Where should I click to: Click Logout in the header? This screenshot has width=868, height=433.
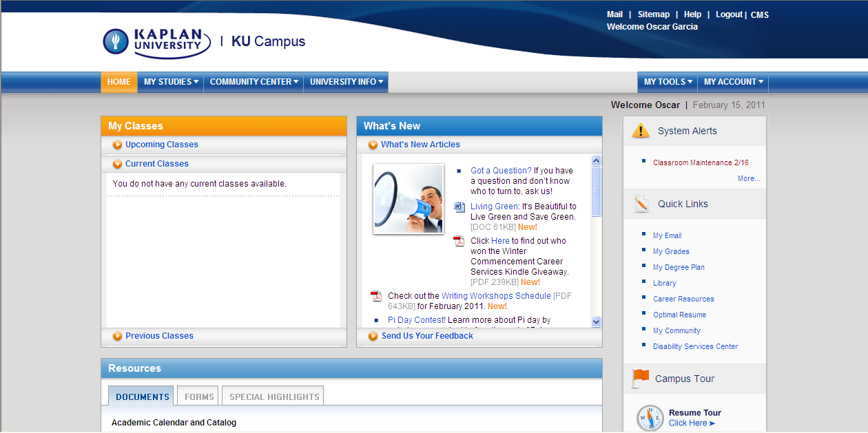(x=729, y=14)
